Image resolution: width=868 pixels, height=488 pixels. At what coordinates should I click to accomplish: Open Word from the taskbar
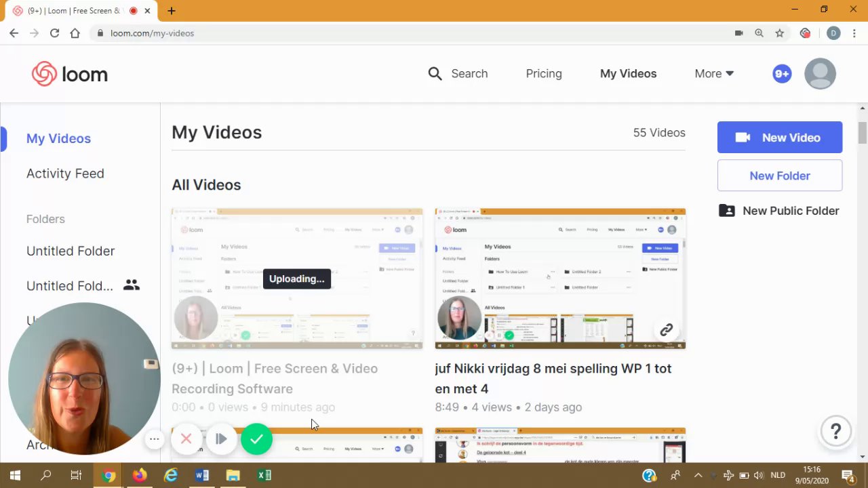201,475
